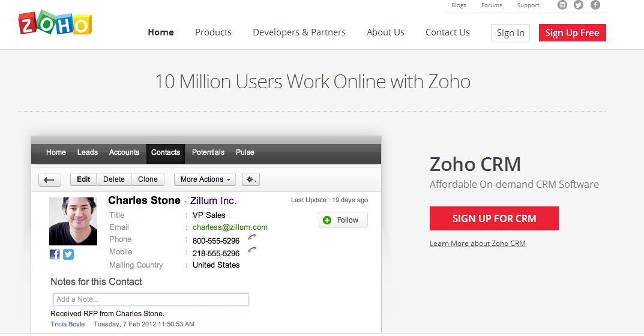
Task: Click the back arrow button
Action: [50, 179]
